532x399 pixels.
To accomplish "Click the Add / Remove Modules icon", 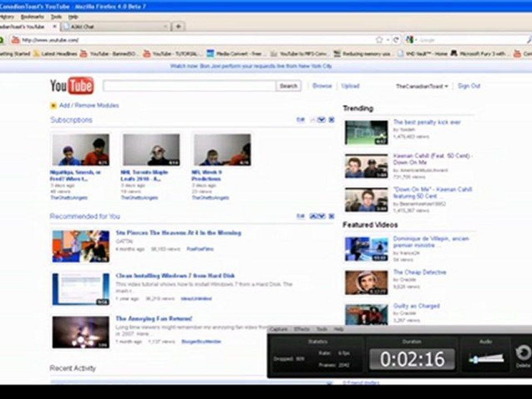I will click(53, 105).
